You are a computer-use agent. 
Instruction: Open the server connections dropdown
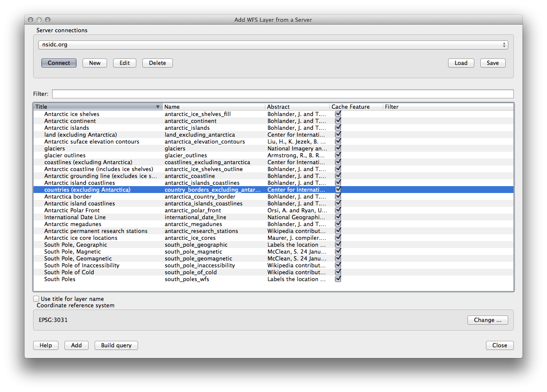tap(273, 44)
